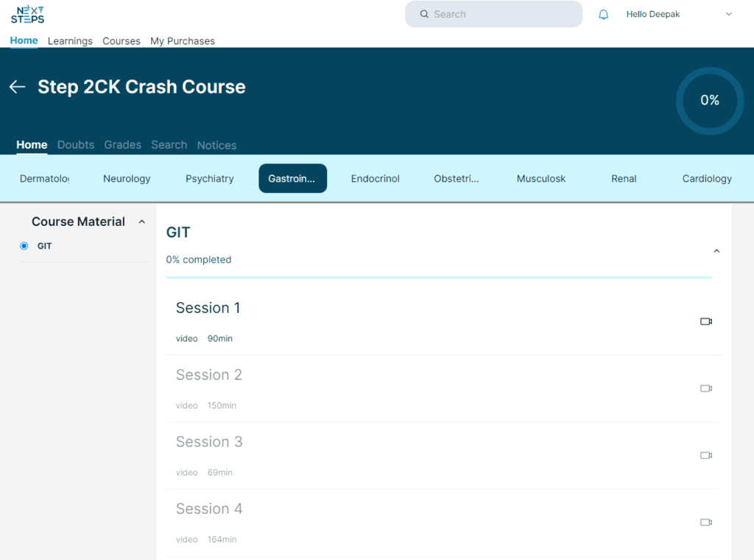Click the NextSteps logo
The image size is (754, 560).
(27, 14)
